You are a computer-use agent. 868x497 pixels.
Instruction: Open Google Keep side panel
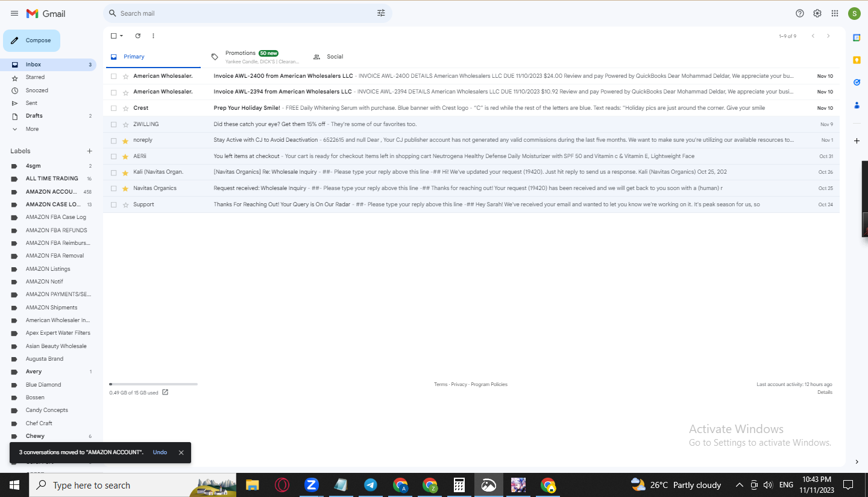(857, 60)
